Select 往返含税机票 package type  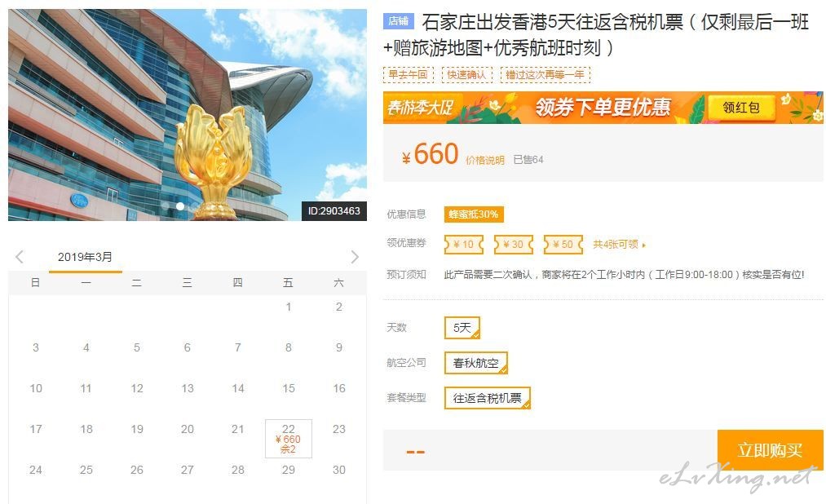click(488, 398)
